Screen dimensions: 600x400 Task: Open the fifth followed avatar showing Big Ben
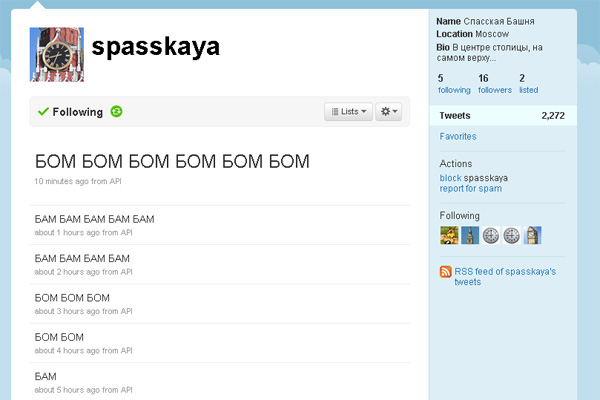(532, 235)
